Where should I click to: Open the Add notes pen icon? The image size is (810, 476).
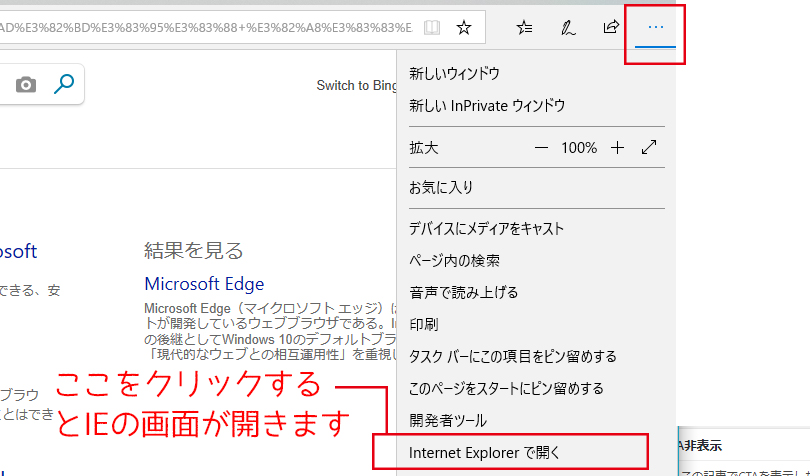pos(568,27)
